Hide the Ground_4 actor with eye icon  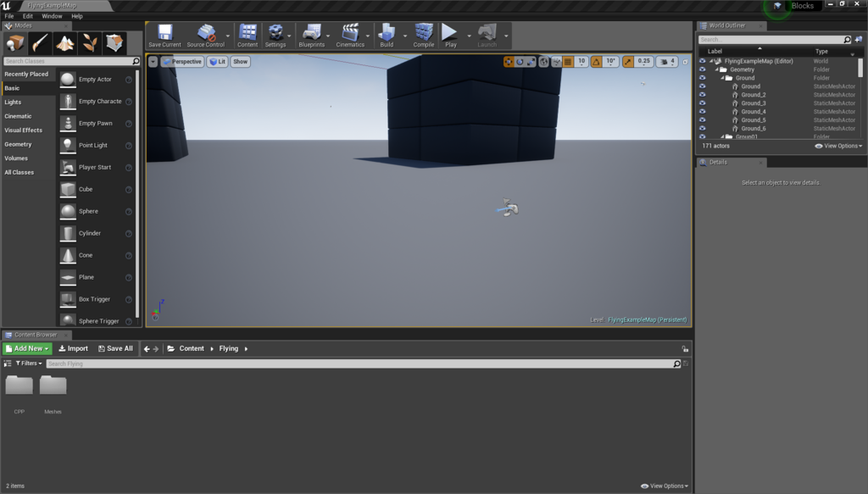pos(703,111)
